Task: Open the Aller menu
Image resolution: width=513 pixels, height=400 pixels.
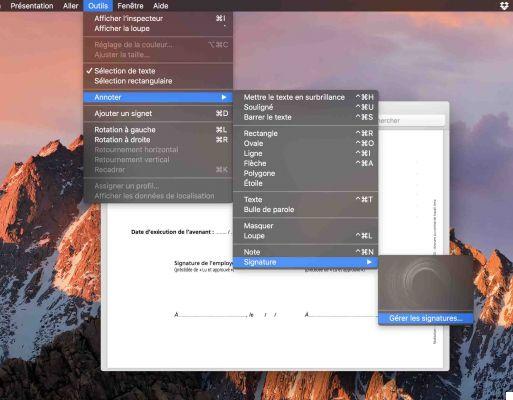Action: 71,6
